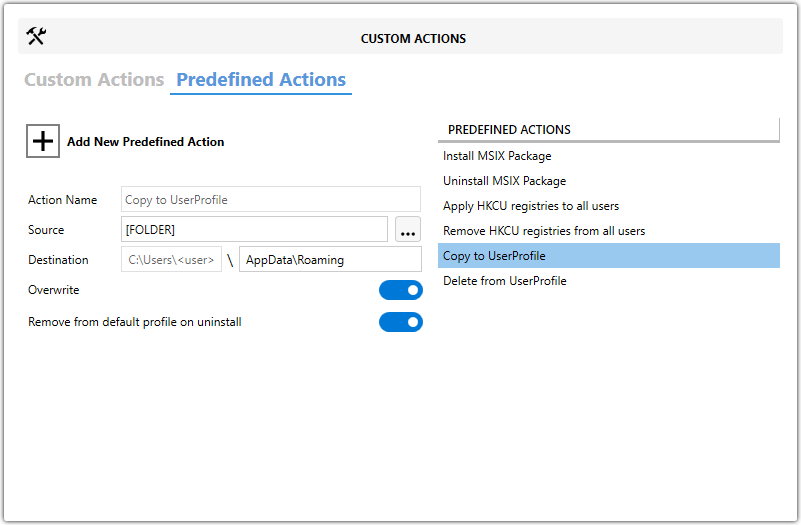Pick Remove HKCU registries from all users

[x=609, y=231]
